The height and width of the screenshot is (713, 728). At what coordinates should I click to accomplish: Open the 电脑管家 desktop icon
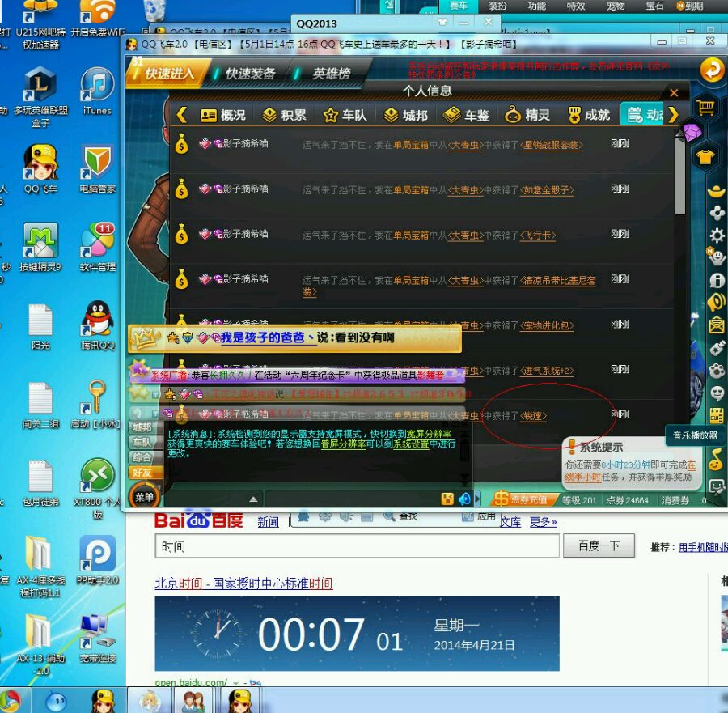click(97, 168)
